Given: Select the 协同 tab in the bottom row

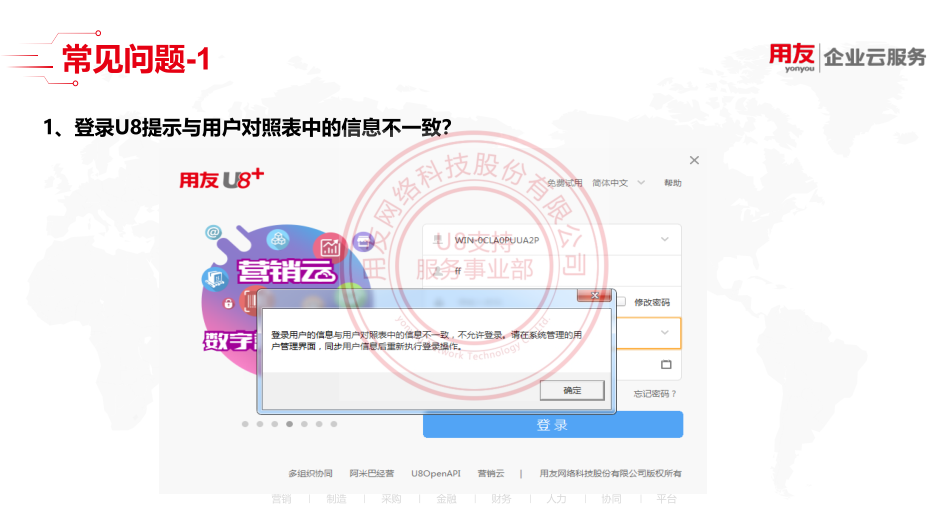Looking at the screenshot, I should tap(611, 499).
